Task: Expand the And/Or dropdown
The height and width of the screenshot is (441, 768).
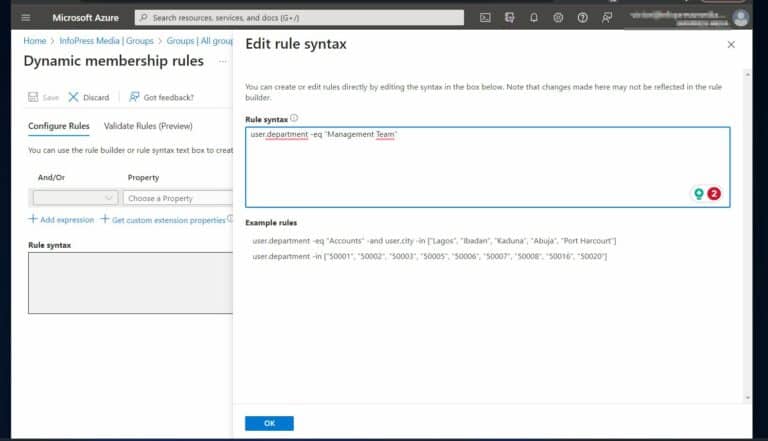Action: coord(75,198)
